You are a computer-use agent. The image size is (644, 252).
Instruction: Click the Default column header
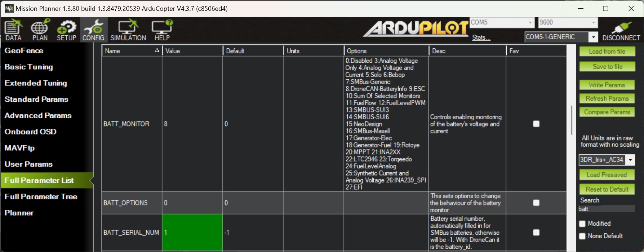coord(253,51)
